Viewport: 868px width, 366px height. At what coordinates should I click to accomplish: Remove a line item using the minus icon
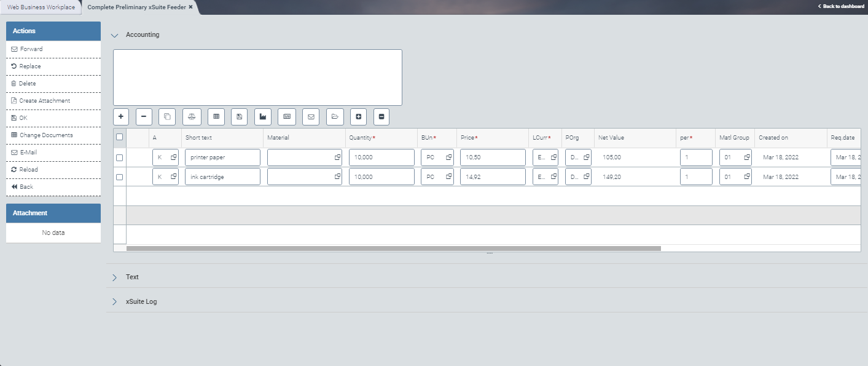tap(143, 117)
